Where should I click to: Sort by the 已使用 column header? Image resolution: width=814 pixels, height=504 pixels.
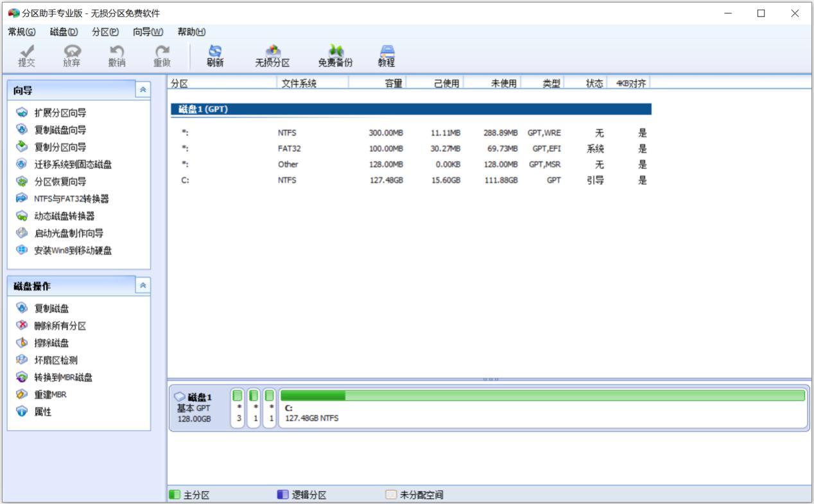(435, 83)
